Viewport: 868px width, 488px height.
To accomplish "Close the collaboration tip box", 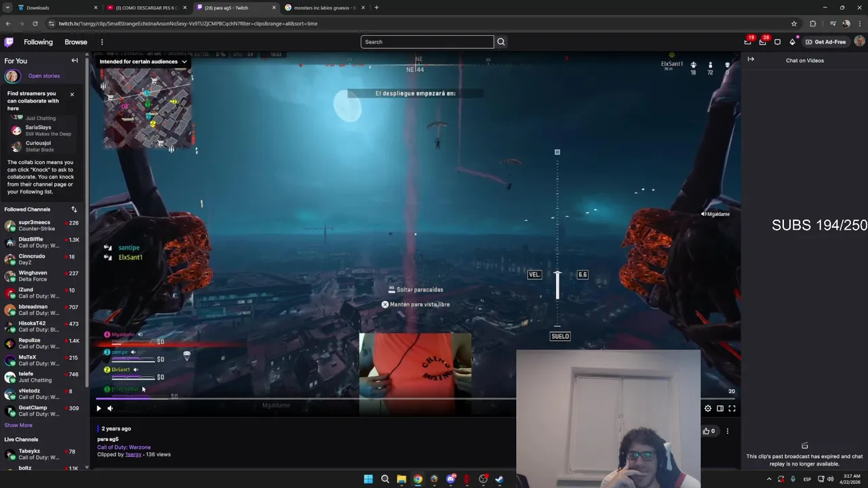I will coord(72,94).
